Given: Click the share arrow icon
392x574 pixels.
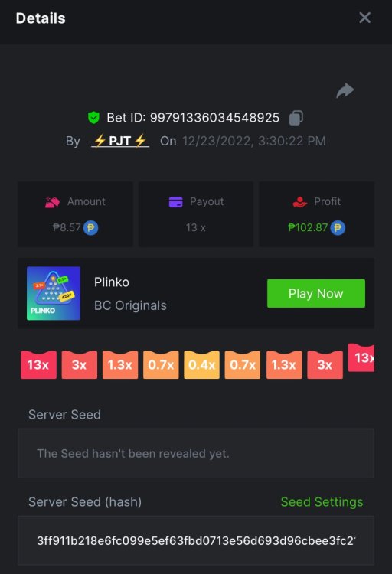Looking at the screenshot, I should (x=345, y=91).
